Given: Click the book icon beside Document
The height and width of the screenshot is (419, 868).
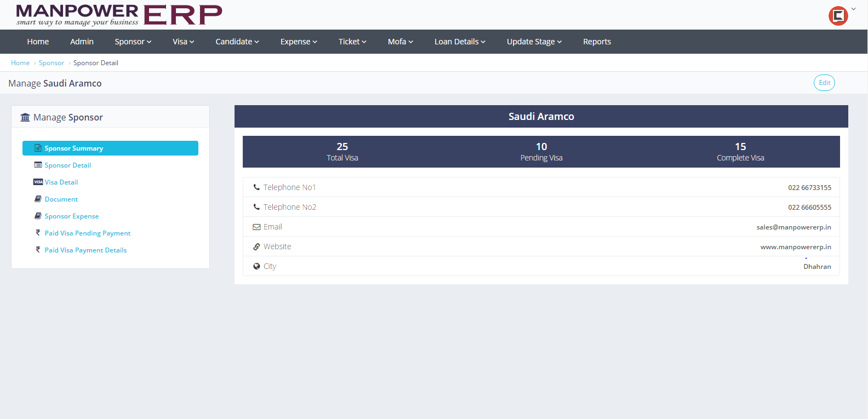Looking at the screenshot, I should [x=38, y=199].
